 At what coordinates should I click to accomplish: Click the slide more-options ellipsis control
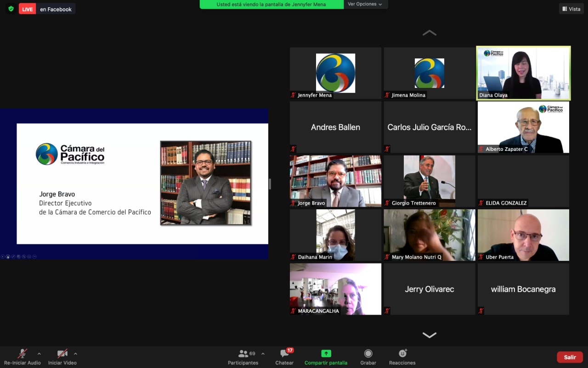tap(34, 257)
